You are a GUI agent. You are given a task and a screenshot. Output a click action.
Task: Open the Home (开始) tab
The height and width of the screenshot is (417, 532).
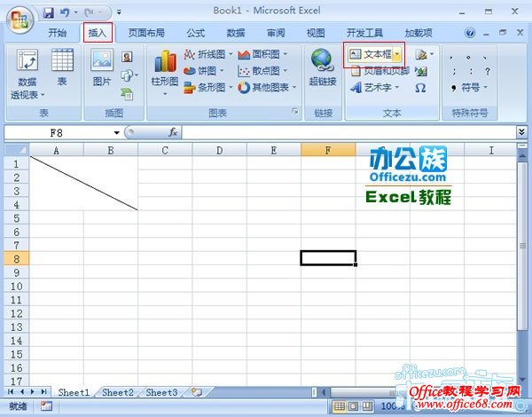click(x=57, y=33)
